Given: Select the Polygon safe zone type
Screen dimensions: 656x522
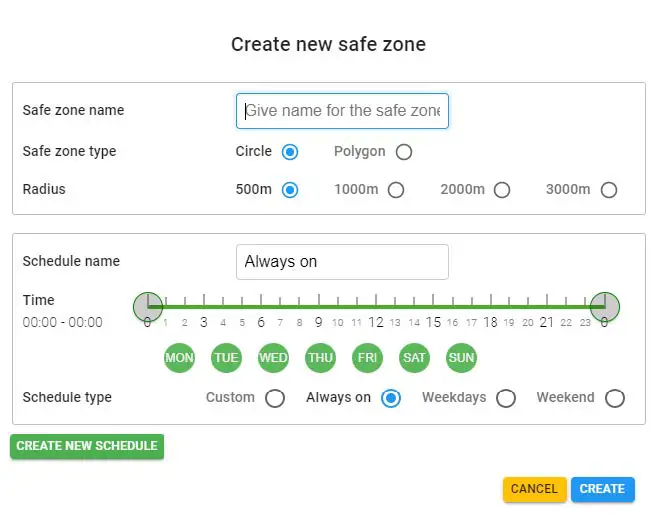Looking at the screenshot, I should pyautogui.click(x=403, y=152).
